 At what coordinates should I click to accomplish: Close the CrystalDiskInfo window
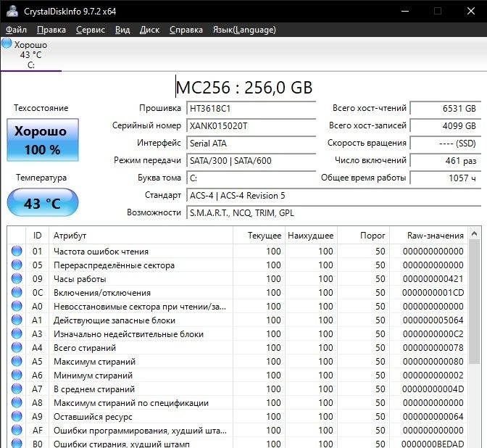pyautogui.click(x=471, y=11)
